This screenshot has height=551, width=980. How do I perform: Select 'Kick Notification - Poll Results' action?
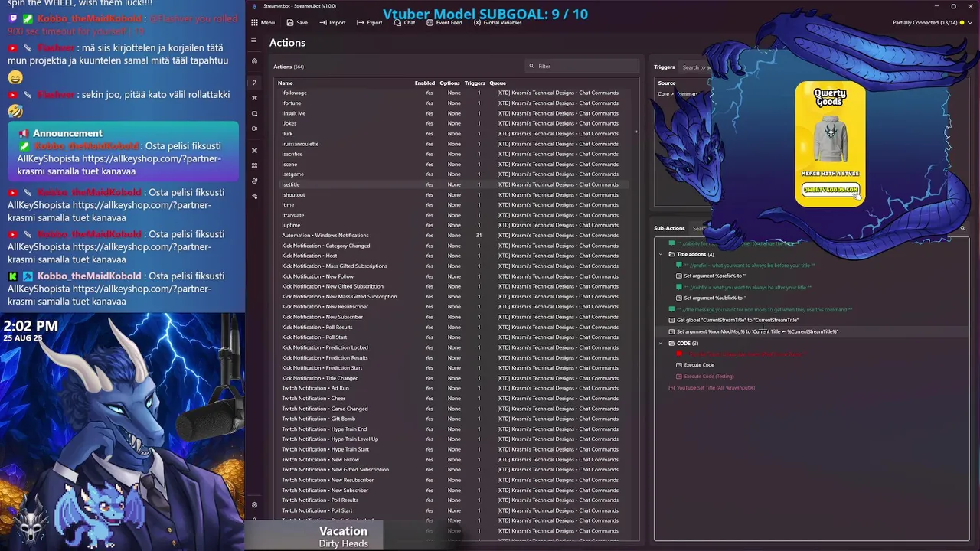[x=452, y=327]
